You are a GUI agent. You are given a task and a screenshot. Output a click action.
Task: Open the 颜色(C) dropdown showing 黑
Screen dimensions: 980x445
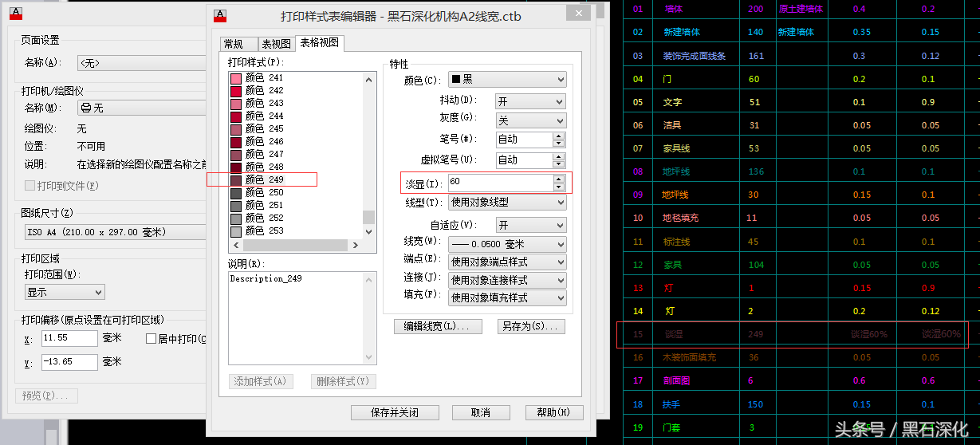coord(507,79)
